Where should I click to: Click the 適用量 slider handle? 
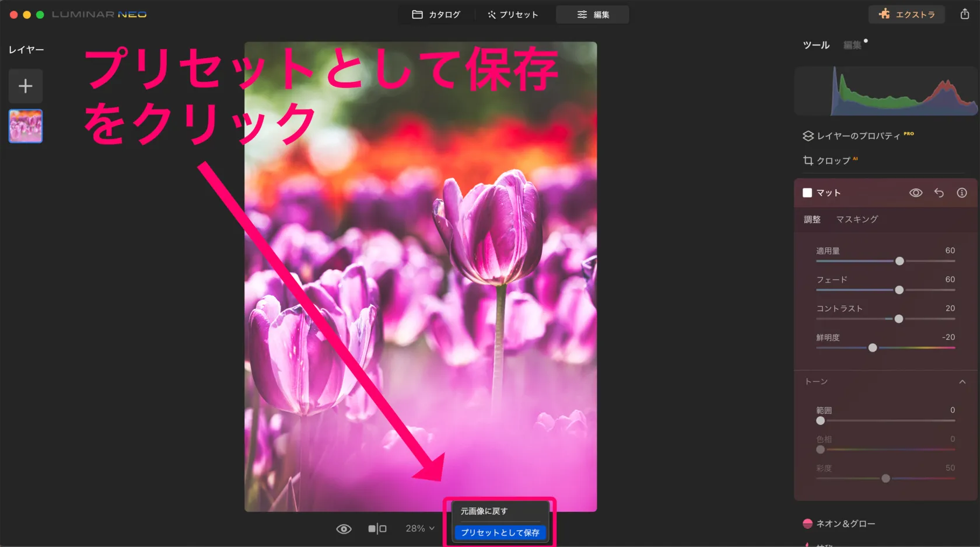[899, 261]
